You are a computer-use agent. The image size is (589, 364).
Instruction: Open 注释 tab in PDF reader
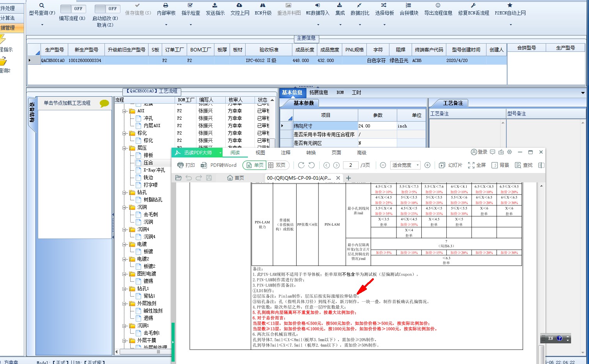point(286,152)
